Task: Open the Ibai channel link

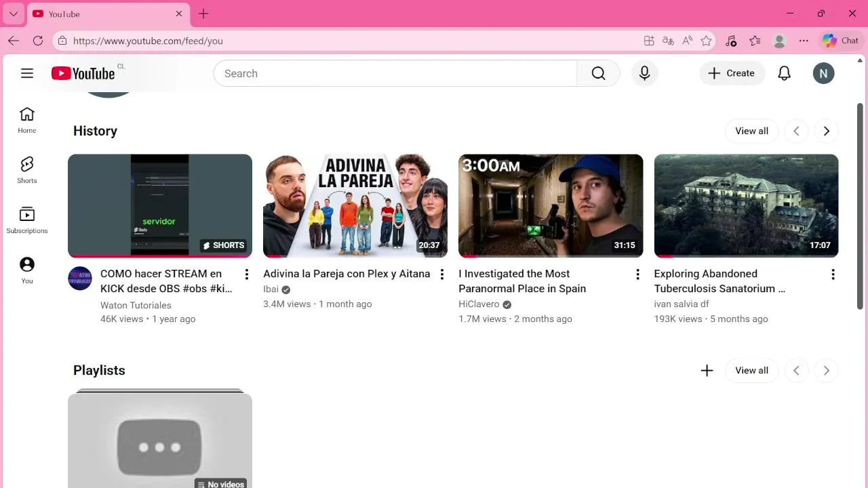Action: coord(271,289)
